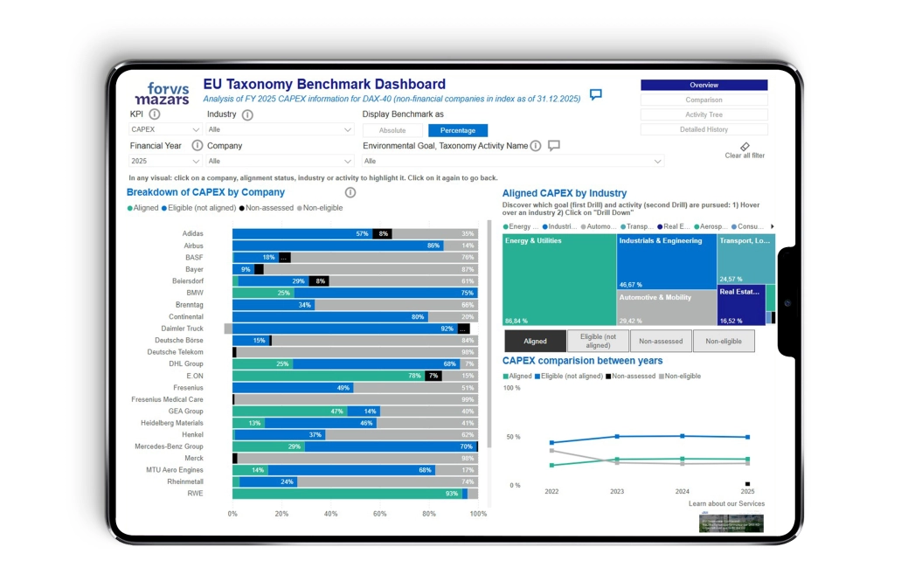This screenshot has height=588, width=908.
Task: Click the Financial Year info icon
Action: click(x=197, y=145)
